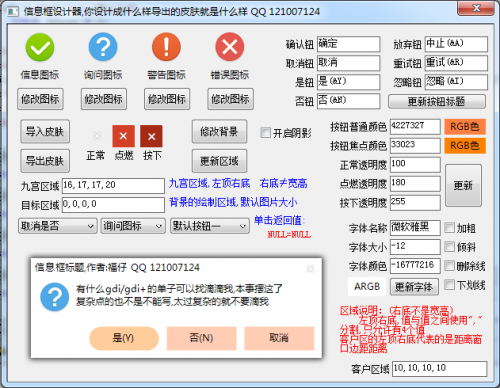500x388 pixels.
Task: Click the preview dialog's close X
Action: (310, 269)
